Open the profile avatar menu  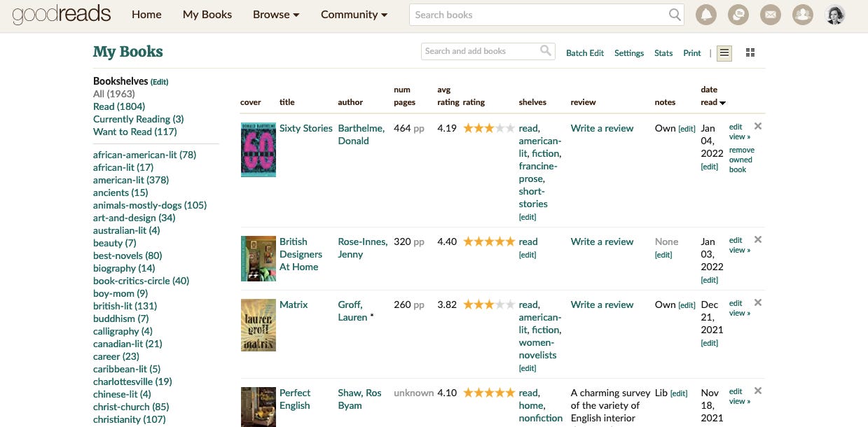coord(835,15)
